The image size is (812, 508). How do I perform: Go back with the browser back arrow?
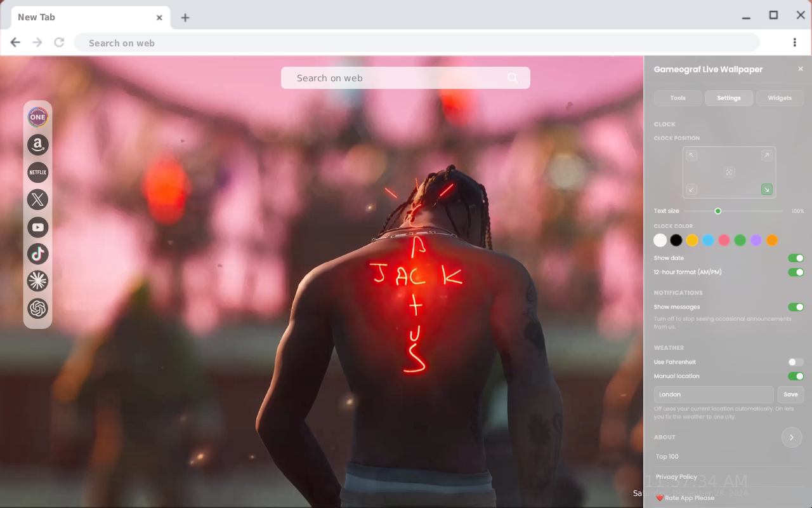click(15, 43)
